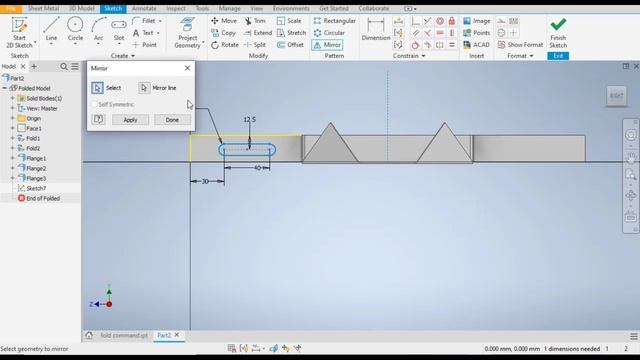Choose the Text tool

(146, 33)
